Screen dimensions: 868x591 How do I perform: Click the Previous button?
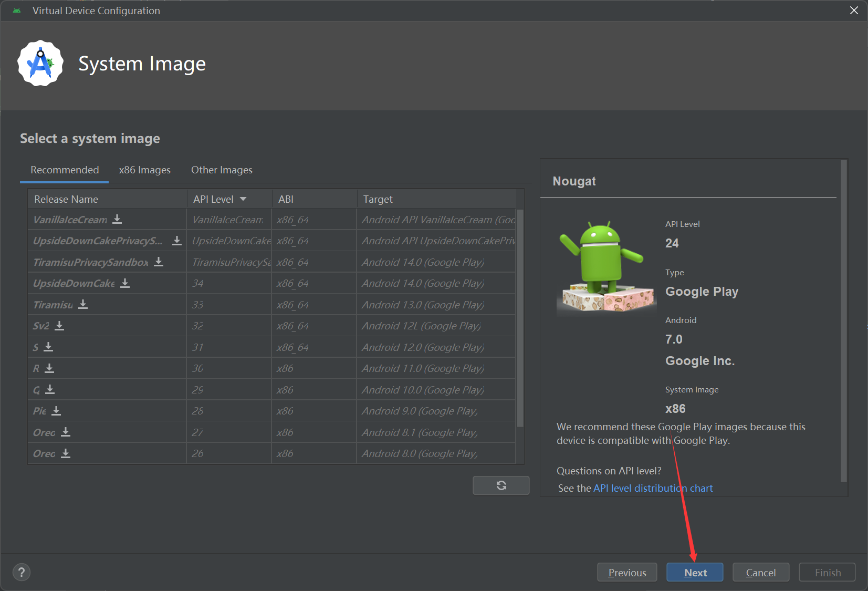[x=627, y=573]
